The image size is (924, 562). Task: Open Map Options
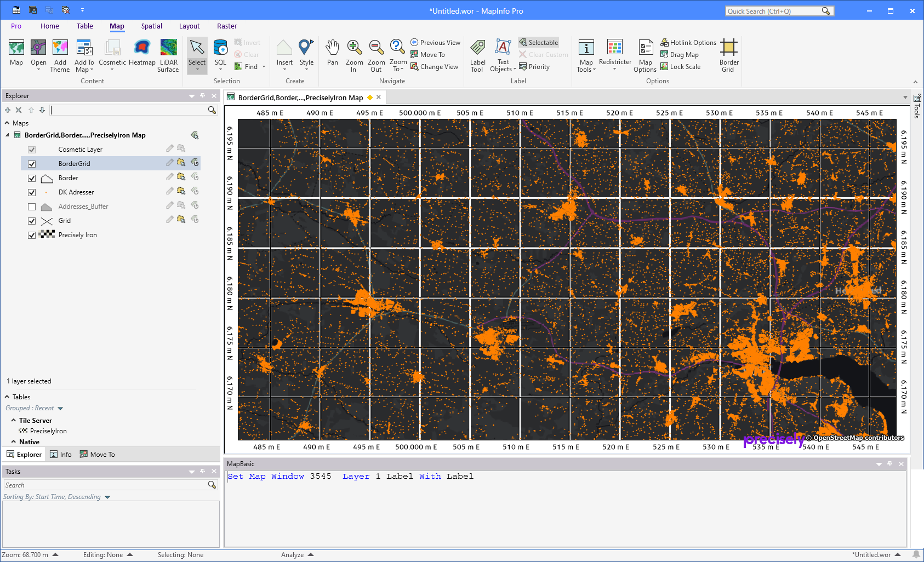pos(645,55)
